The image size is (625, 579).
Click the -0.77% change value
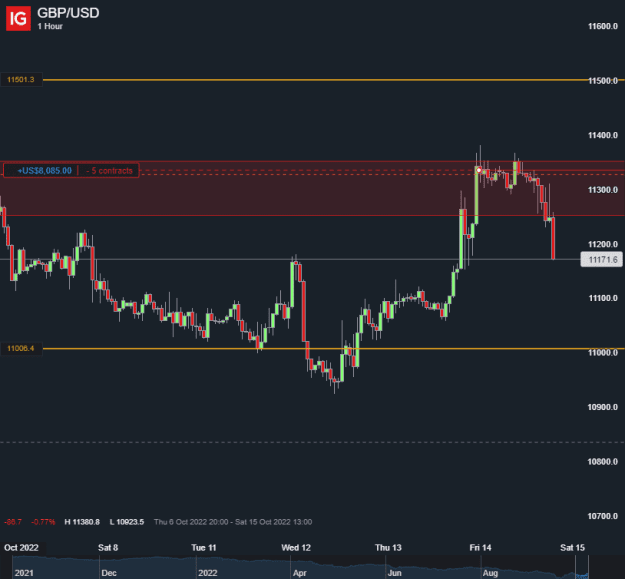coord(43,522)
